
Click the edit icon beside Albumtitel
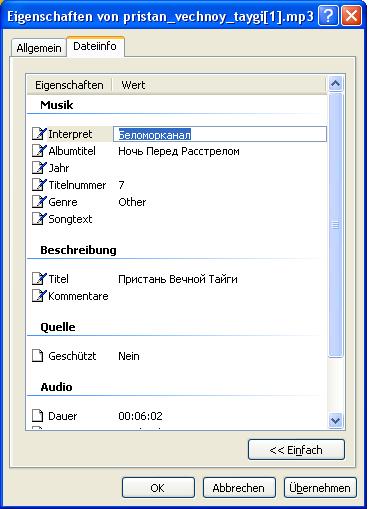pyautogui.click(x=39, y=151)
